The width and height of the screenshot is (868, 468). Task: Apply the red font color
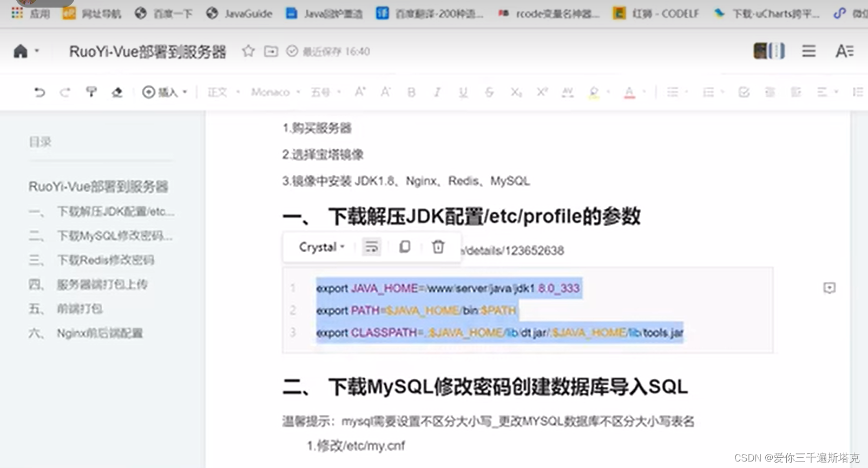[629, 93]
